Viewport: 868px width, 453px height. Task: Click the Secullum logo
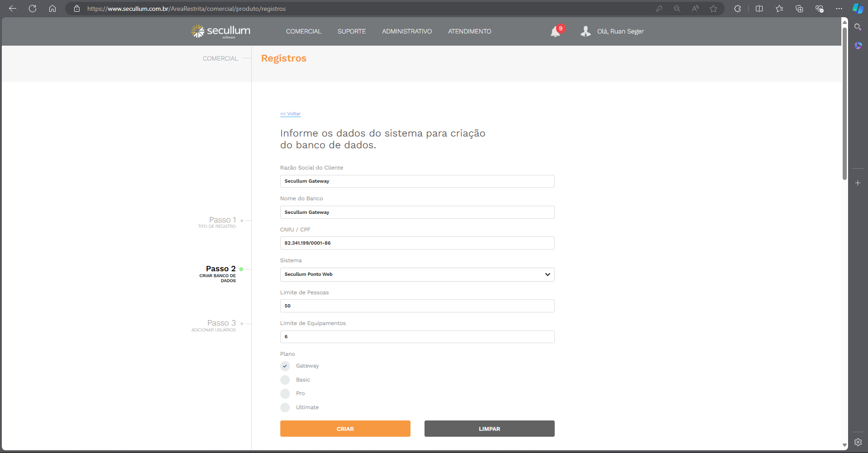(x=221, y=31)
